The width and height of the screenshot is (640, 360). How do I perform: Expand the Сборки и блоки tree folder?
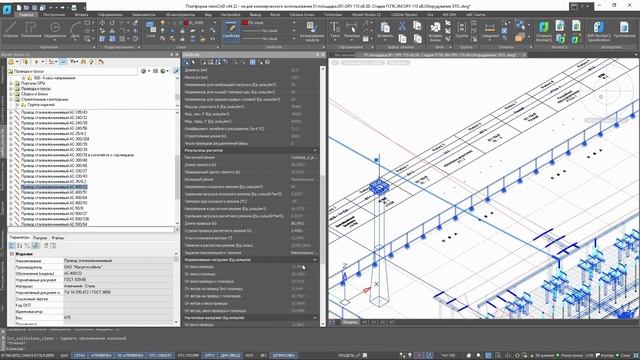pos(11,94)
